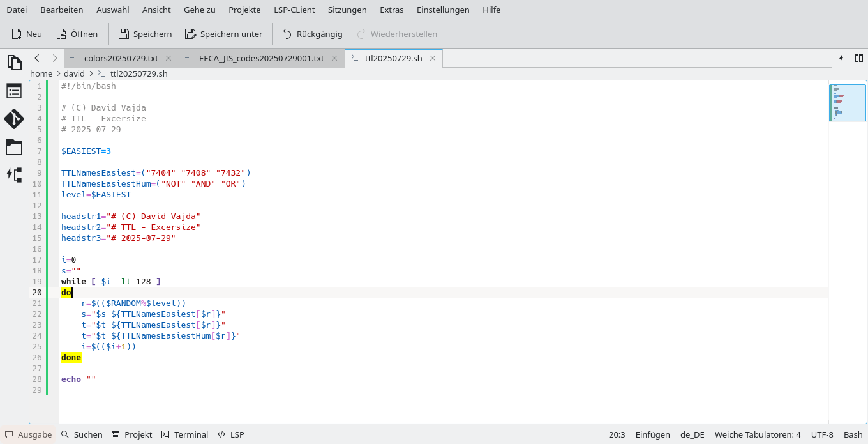Toggle the Terminal panel at the bottom
Viewport: 868px width, 444px height.
(184, 434)
